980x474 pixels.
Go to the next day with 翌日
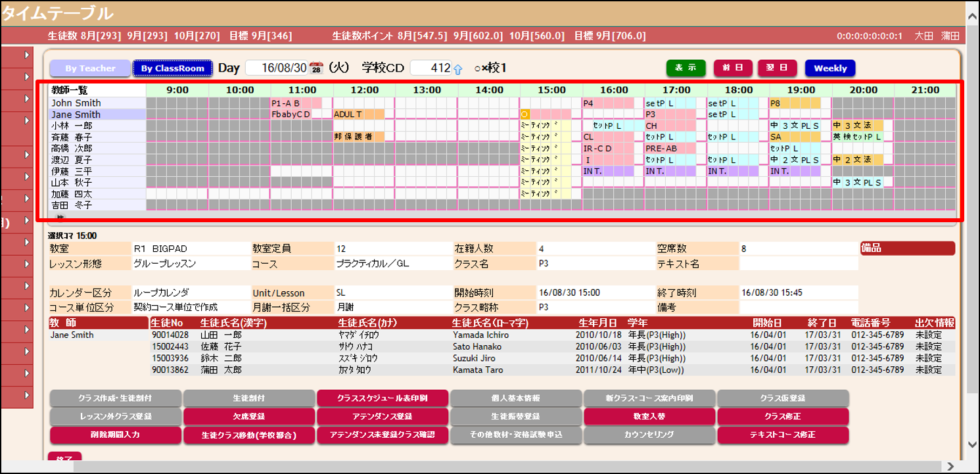[778, 68]
